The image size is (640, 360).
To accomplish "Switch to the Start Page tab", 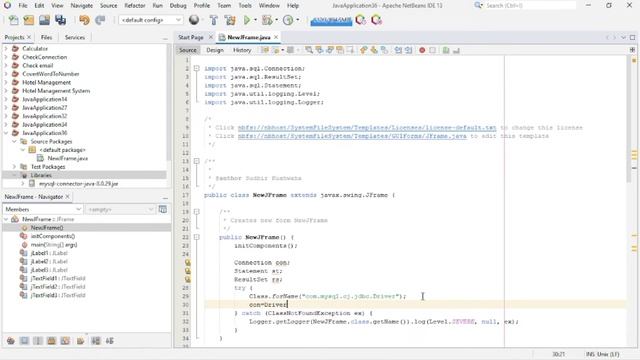I will [x=191, y=37].
